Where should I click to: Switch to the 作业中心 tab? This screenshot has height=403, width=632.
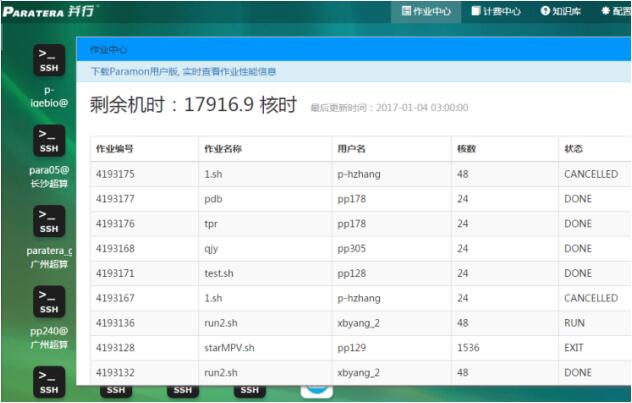pyautogui.click(x=425, y=12)
